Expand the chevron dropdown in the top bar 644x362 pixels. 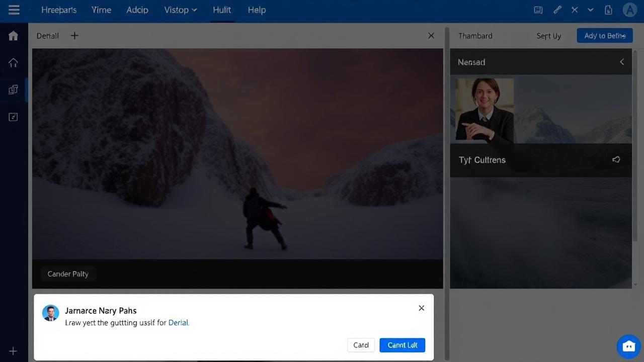[591, 10]
